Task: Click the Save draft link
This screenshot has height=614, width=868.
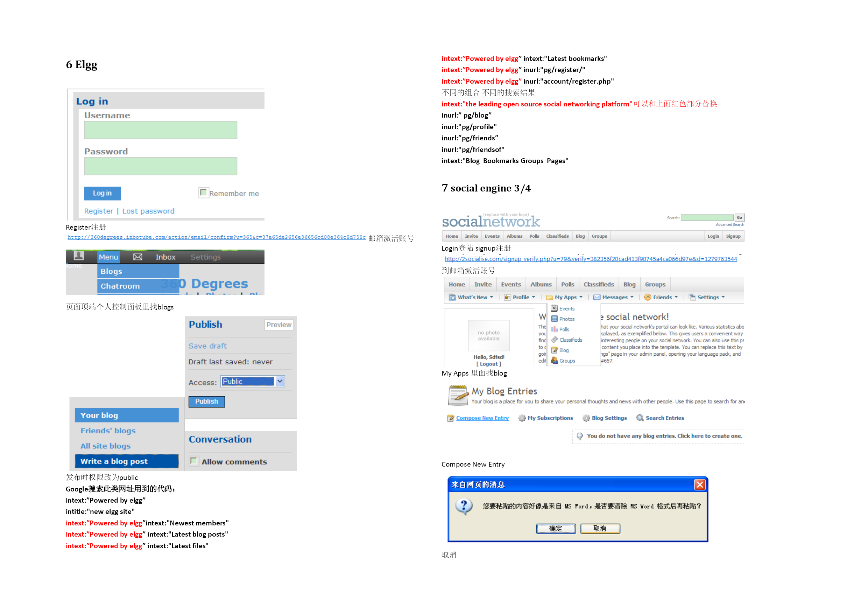Action: click(207, 346)
